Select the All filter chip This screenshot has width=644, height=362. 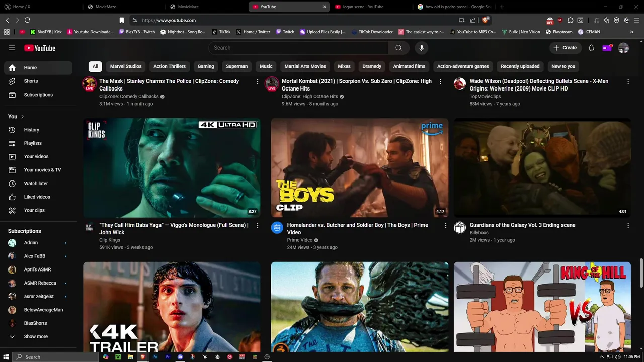point(95,66)
